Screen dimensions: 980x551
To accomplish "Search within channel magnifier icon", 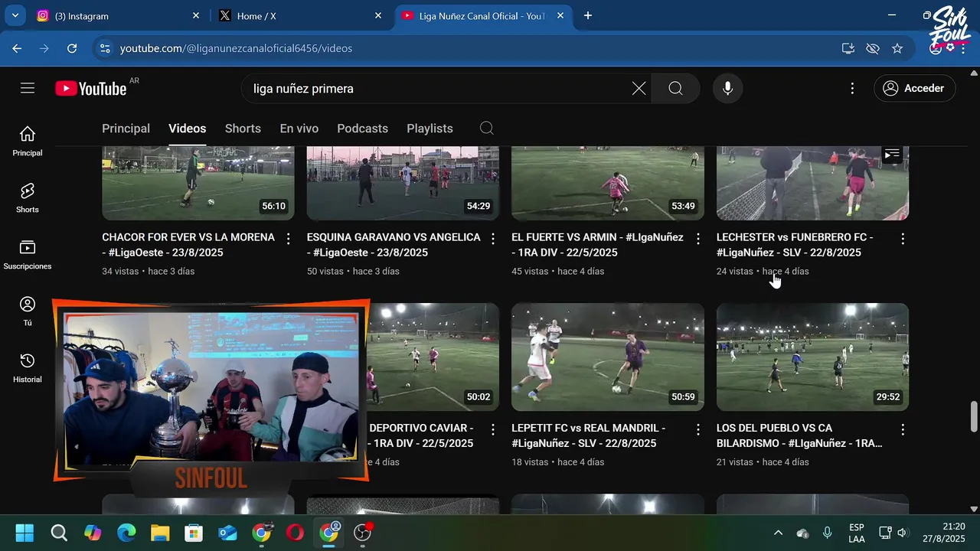I will click(x=487, y=129).
